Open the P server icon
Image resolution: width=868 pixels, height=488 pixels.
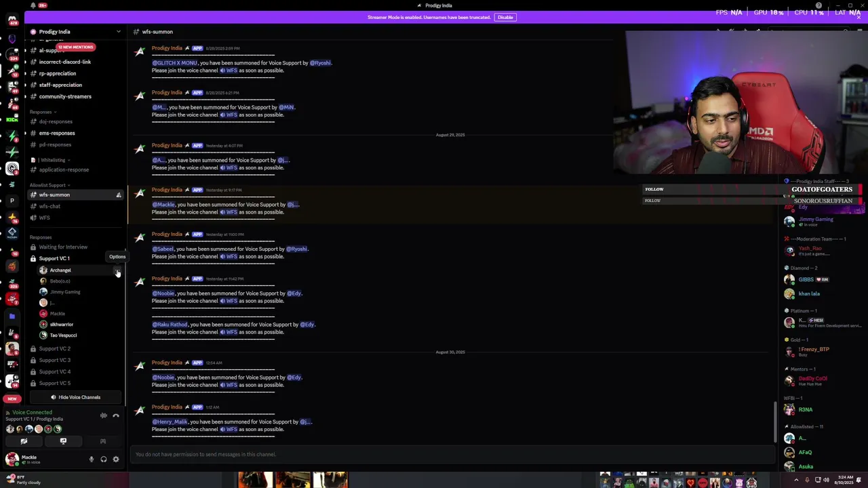(x=12, y=201)
